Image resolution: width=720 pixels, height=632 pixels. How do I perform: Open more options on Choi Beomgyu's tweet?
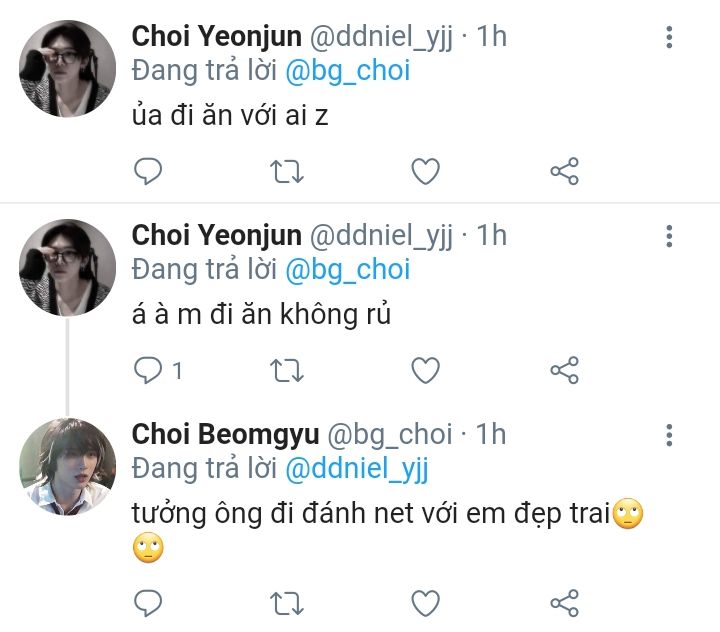tap(669, 435)
